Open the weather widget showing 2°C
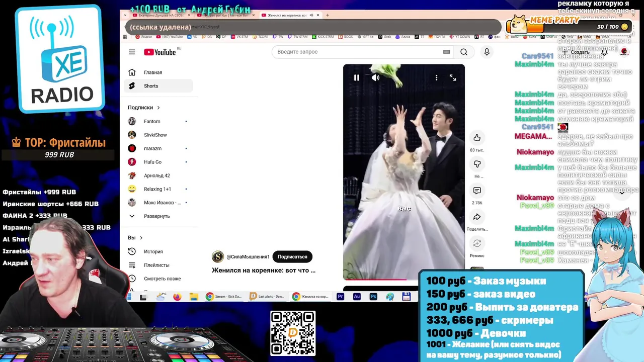This screenshot has width=644, height=362. (161, 297)
